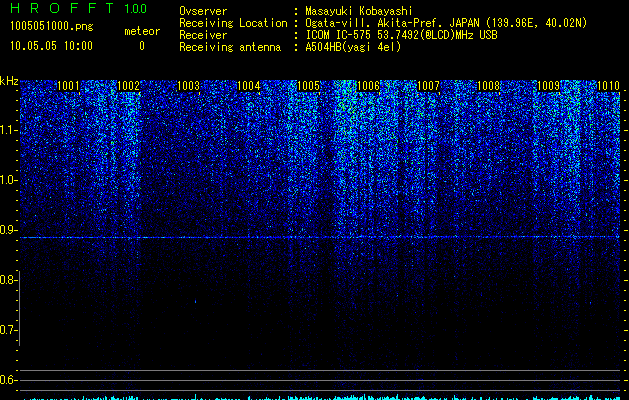The image size is (629, 400).
Task: Select the Ogata-vill. Akita-Pref. JAPAN location text
Action: pyautogui.click(x=446, y=23)
